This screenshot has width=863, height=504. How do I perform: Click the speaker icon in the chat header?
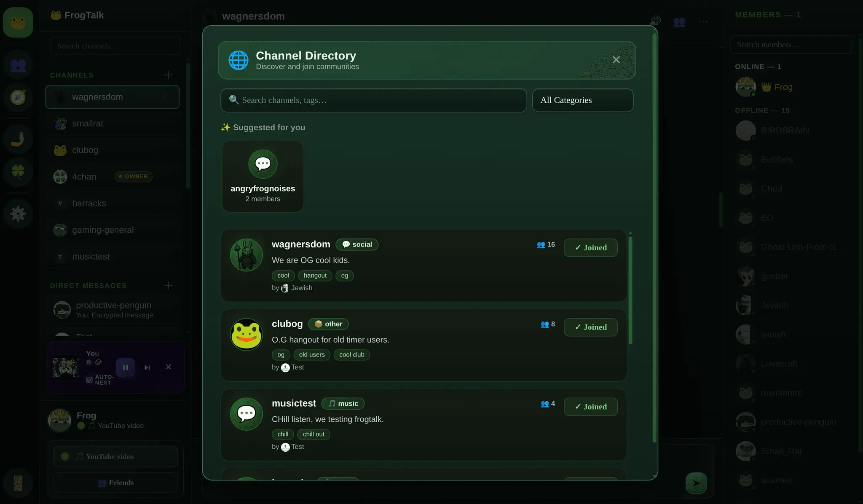[x=655, y=21]
